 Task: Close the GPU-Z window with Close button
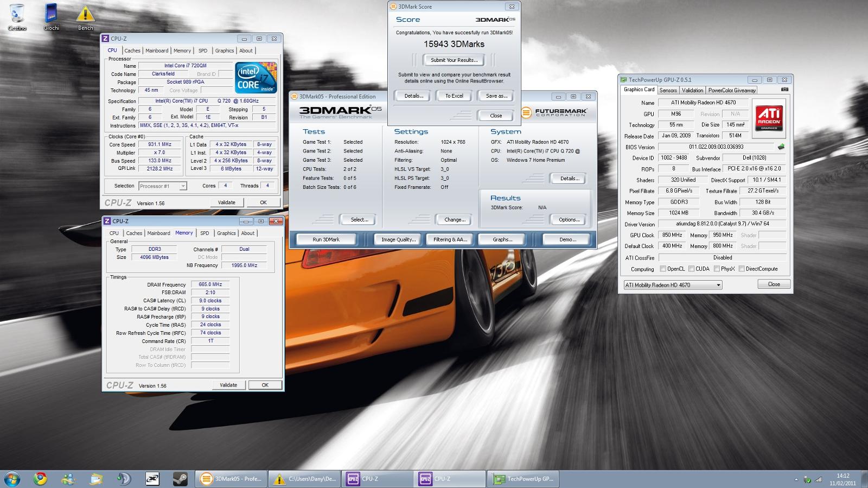774,284
